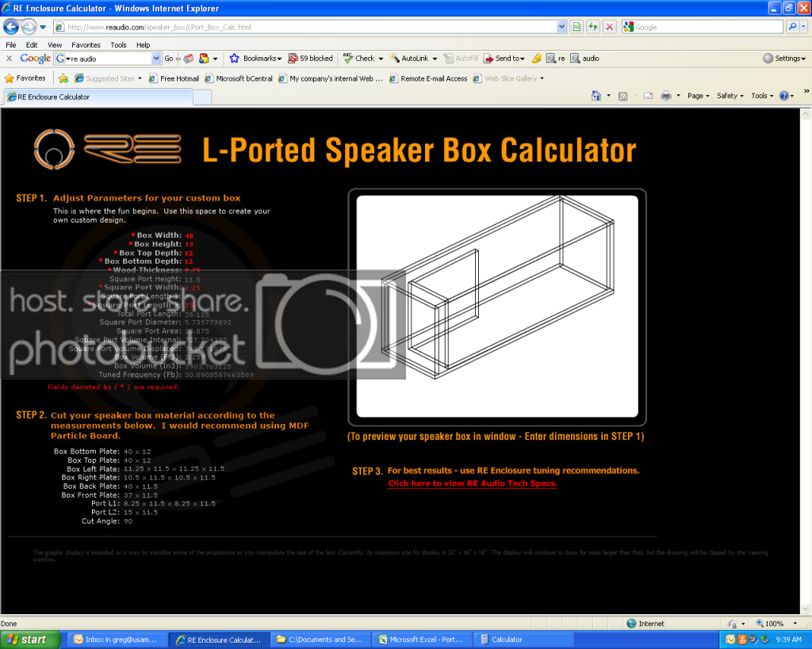Click Add to Favorites Bar icon
This screenshot has width=812, height=649.
(x=63, y=78)
